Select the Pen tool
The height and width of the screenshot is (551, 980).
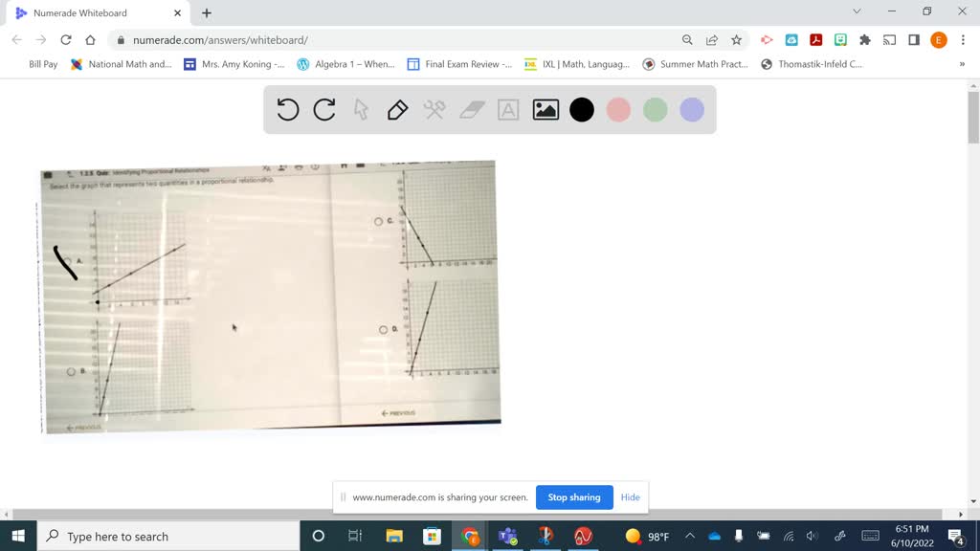[397, 109]
